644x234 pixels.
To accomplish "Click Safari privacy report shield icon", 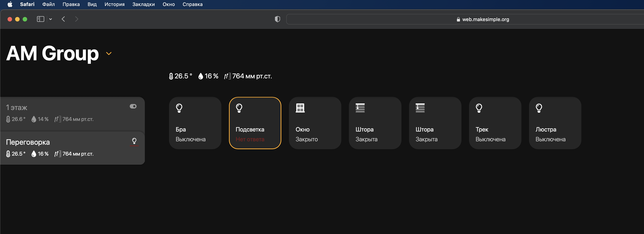I will [277, 19].
